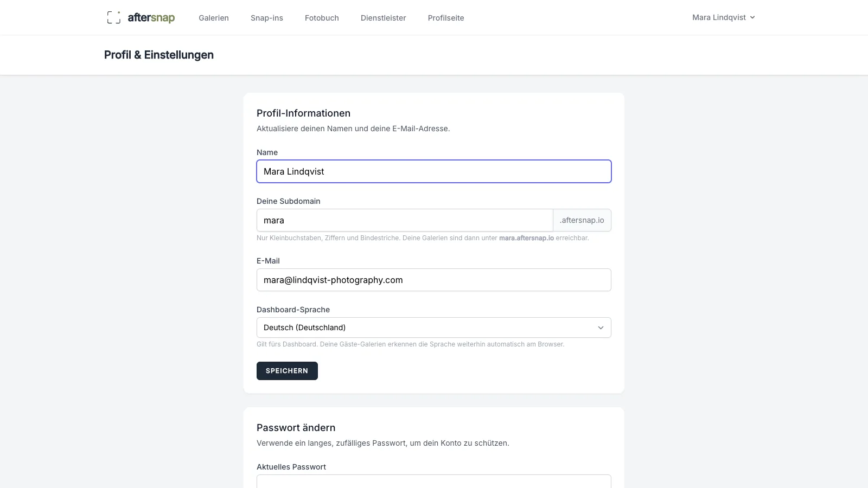Screen dimensions: 868x488
Task: Click the .aftersnap.io domain suffix
Action: 582,220
